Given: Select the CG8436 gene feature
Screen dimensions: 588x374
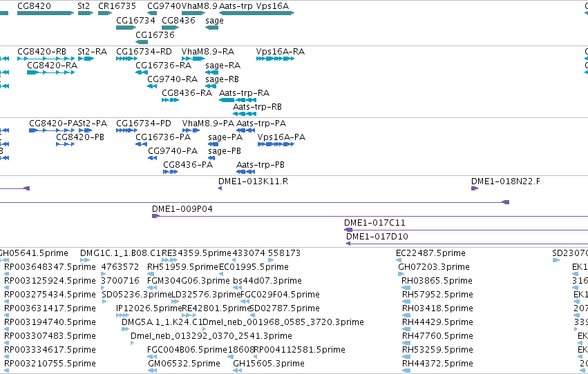Looking at the screenshot, I should 170,28.
